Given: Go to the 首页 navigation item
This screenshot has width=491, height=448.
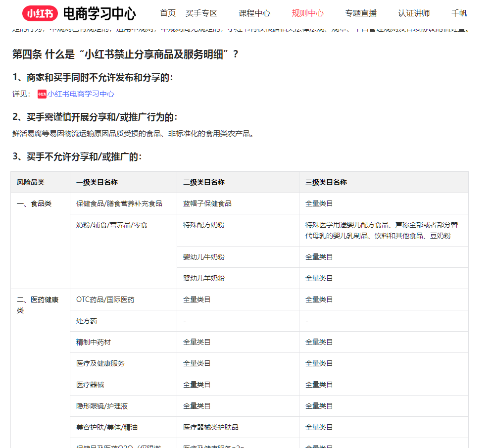Looking at the screenshot, I should tap(168, 13).
